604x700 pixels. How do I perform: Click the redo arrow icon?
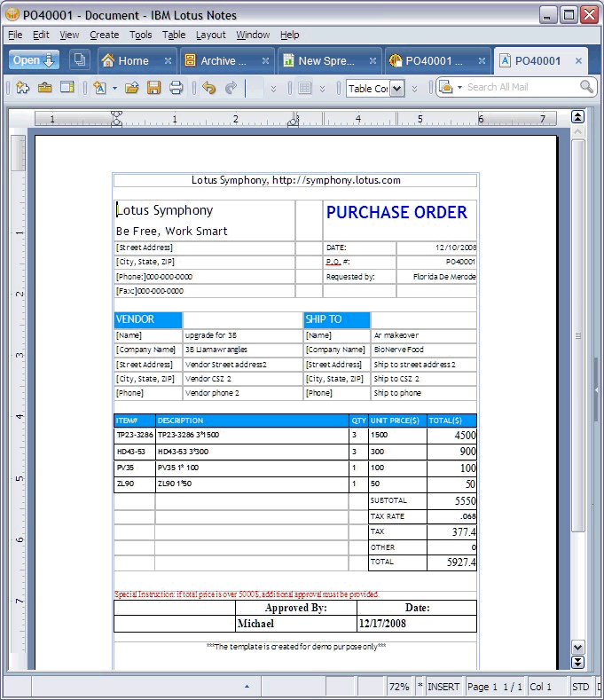(x=231, y=88)
